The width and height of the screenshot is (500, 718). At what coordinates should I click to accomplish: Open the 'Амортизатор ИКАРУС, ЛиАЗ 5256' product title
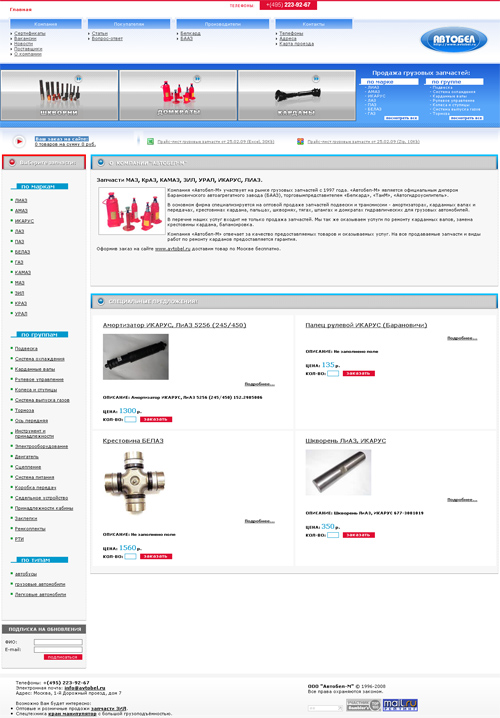click(x=174, y=325)
